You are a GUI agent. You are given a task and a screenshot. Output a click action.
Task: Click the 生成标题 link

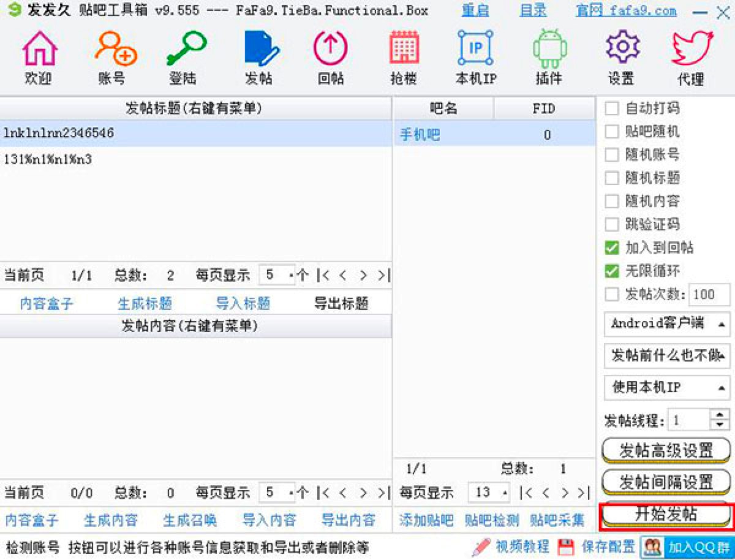[145, 304]
